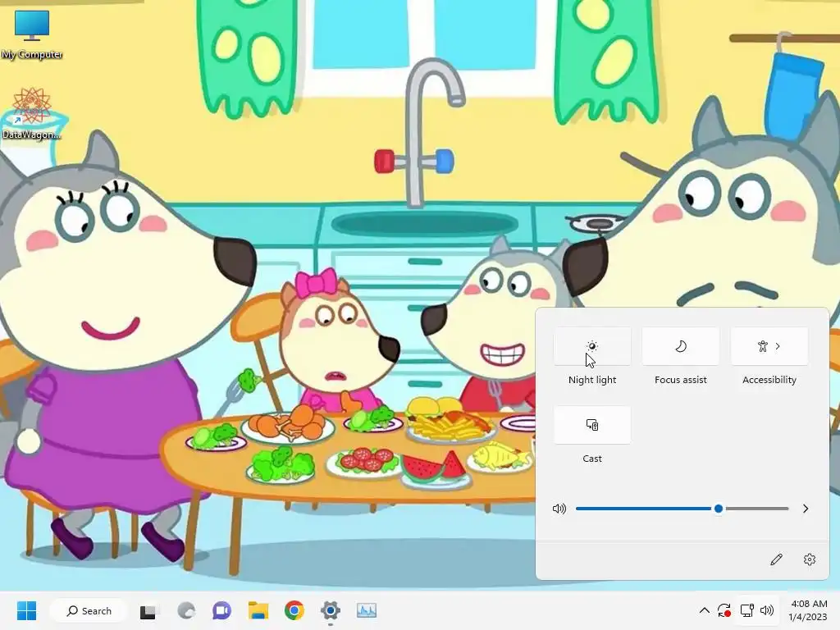840x630 pixels.
Task: Click the speaker tray icon
Action: pos(767,610)
